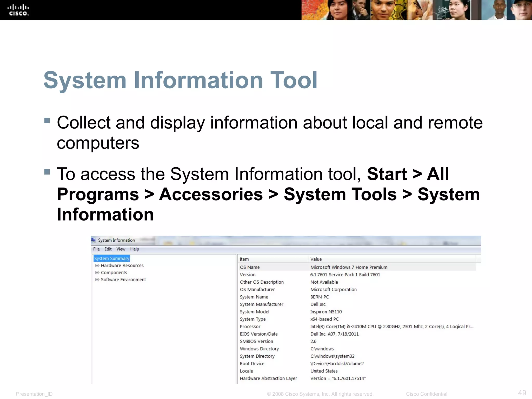532x399 pixels.
Task: Expand the Software Environment tree node
Action: pyautogui.click(x=97, y=280)
